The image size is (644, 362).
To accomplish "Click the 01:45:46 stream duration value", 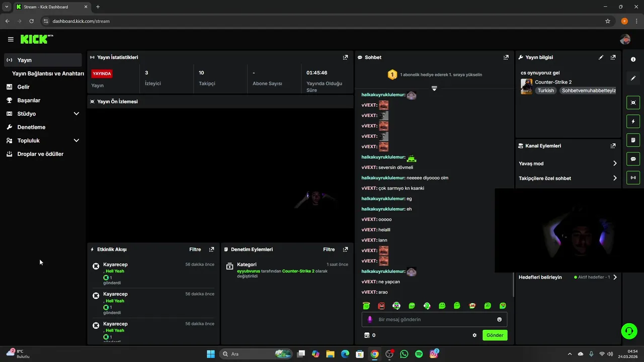I will [317, 72].
